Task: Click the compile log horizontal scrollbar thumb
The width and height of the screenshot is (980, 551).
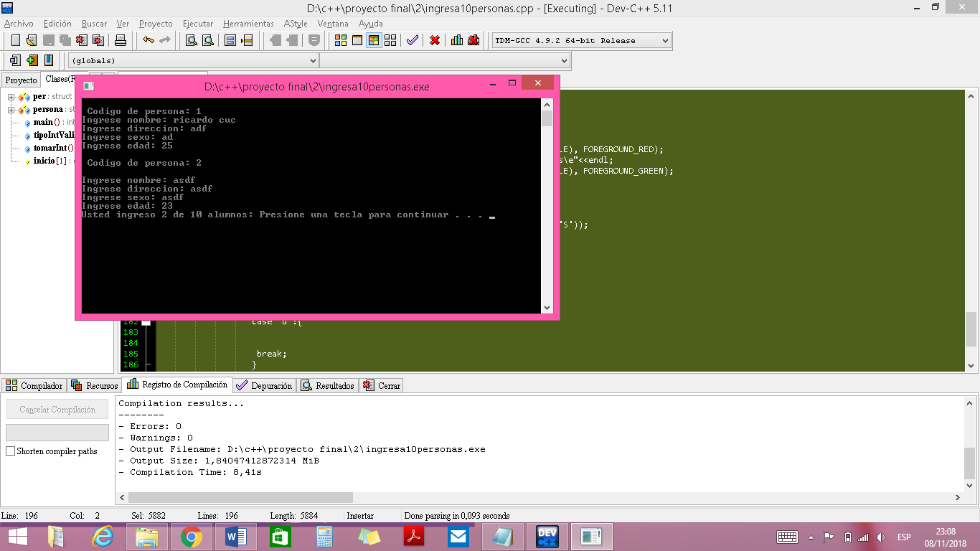Action: point(240,497)
